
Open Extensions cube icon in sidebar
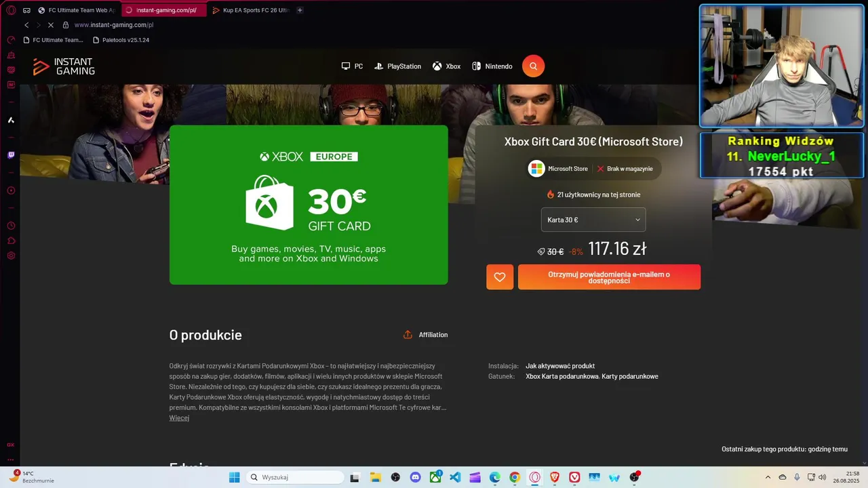click(11, 241)
